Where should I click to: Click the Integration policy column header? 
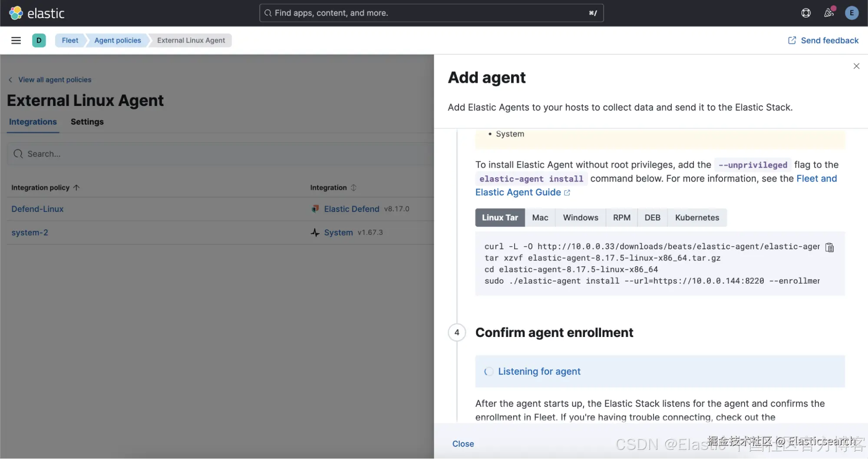(x=40, y=188)
